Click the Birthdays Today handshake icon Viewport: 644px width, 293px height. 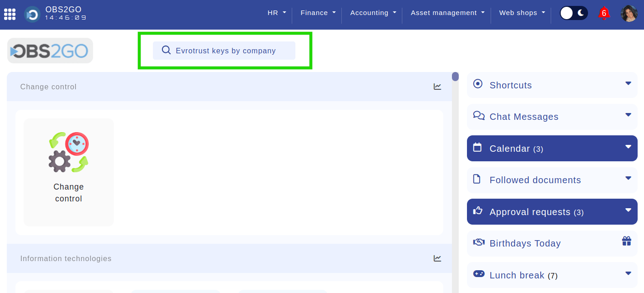pos(479,242)
